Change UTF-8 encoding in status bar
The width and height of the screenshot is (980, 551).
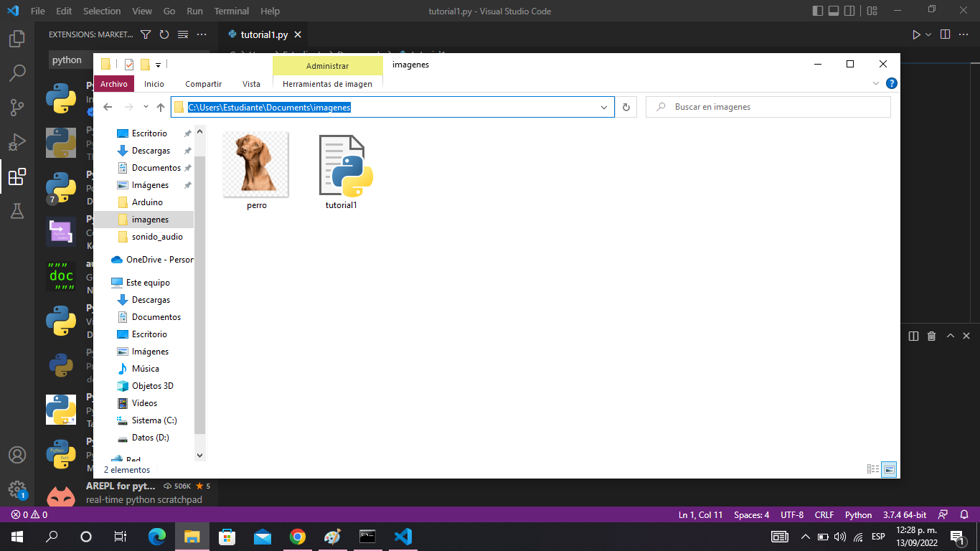[x=792, y=514]
